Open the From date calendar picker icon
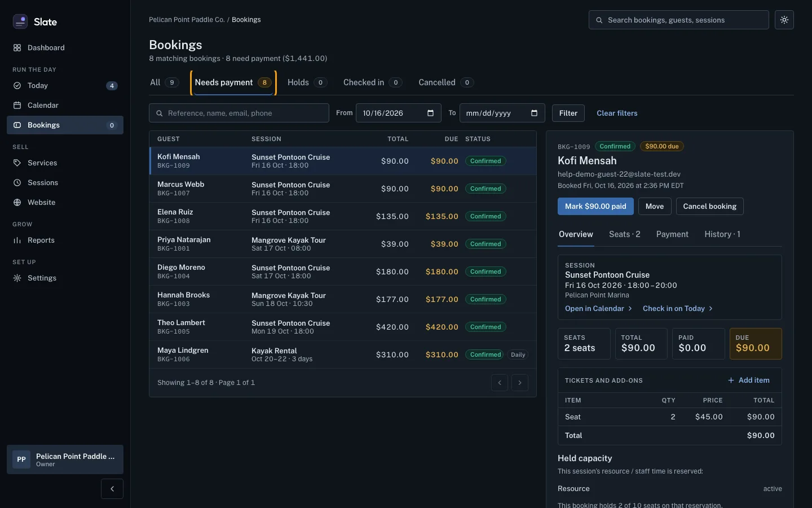812x508 pixels. click(431, 113)
